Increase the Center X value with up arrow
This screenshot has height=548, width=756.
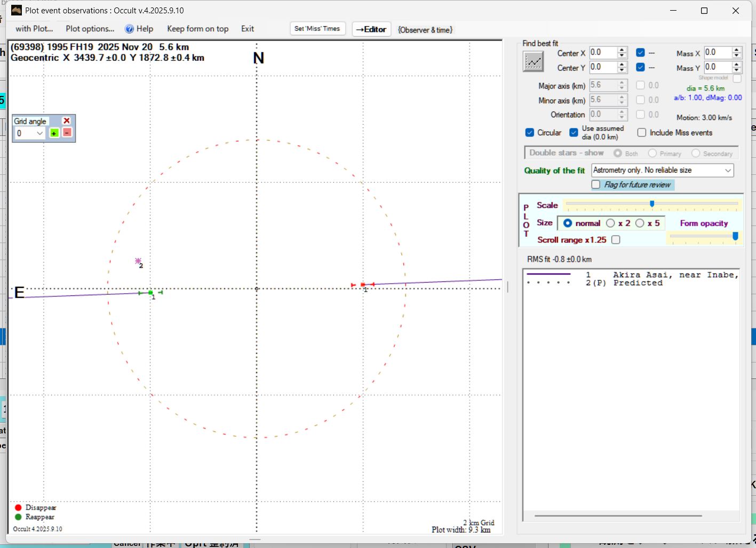tap(622, 50)
